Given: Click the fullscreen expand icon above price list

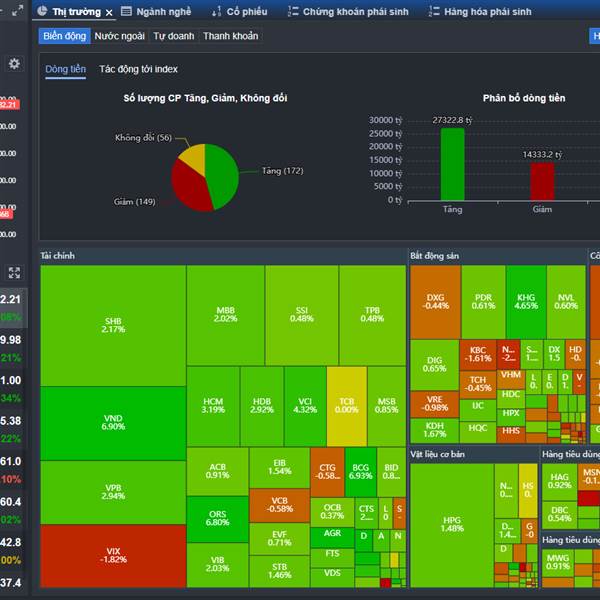Looking at the screenshot, I should (x=14, y=273).
